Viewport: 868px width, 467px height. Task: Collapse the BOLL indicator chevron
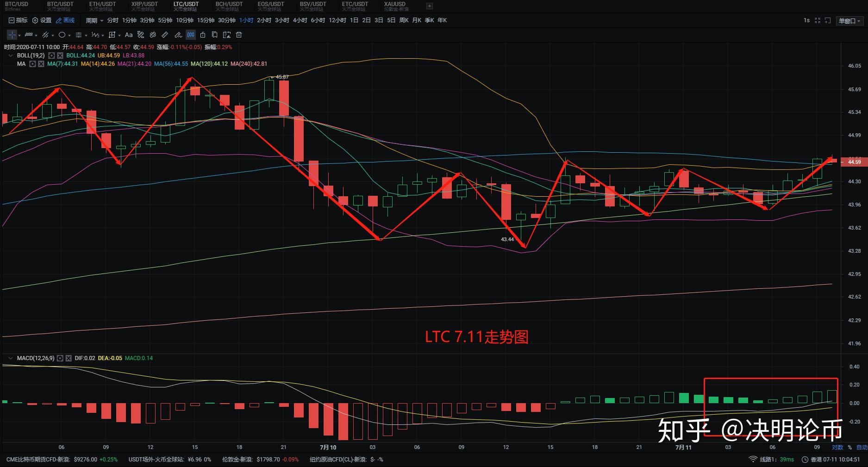click(x=11, y=56)
